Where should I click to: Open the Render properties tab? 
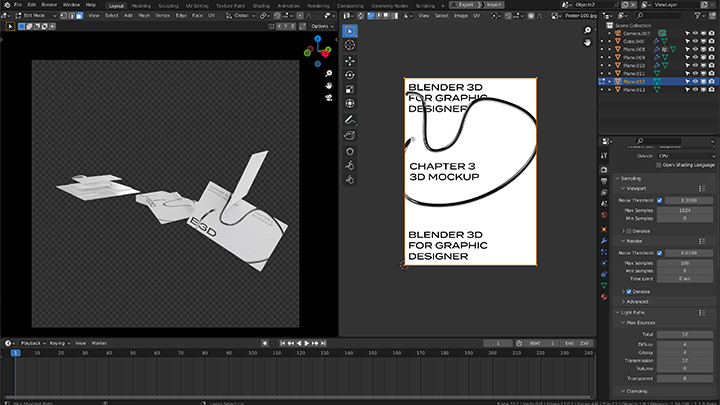pyautogui.click(x=604, y=170)
